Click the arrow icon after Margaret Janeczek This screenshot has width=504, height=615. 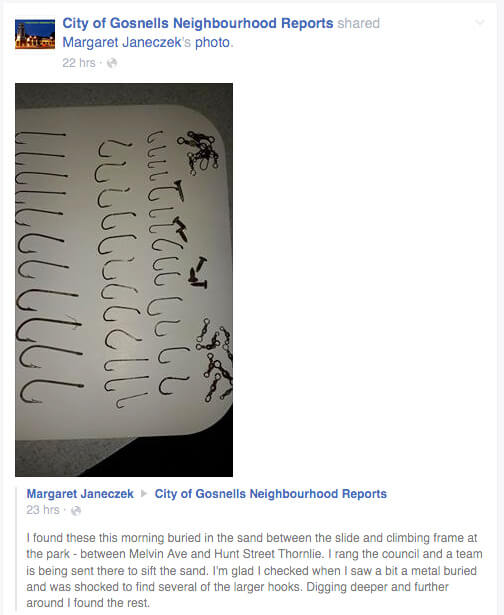click(144, 493)
